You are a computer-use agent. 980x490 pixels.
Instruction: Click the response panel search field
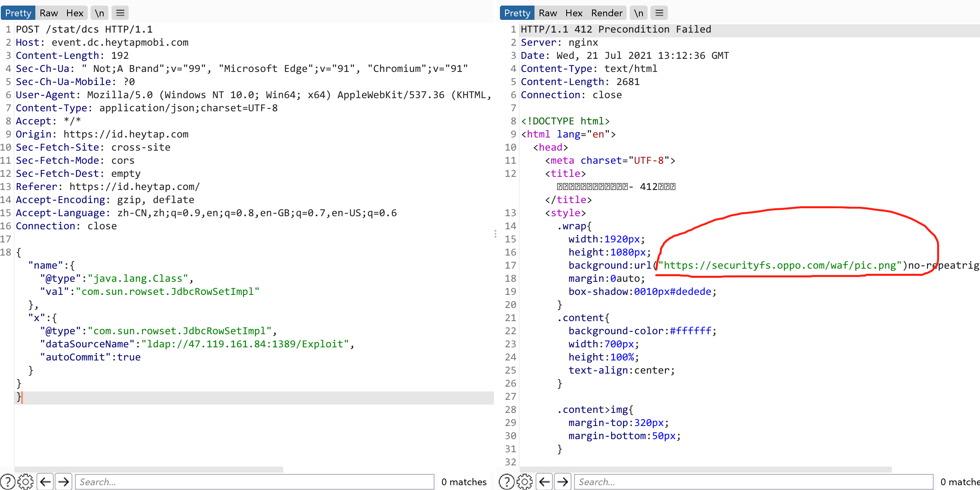click(x=753, y=482)
